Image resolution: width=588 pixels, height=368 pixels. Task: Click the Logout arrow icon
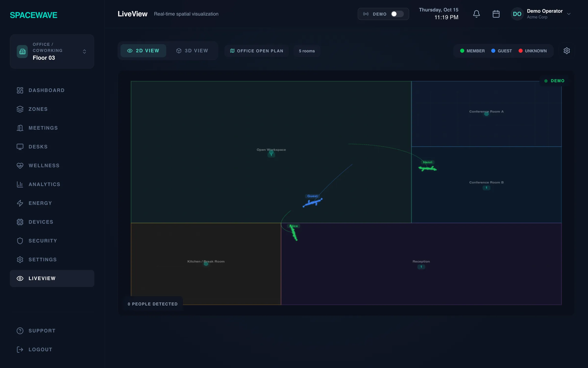pyautogui.click(x=20, y=350)
